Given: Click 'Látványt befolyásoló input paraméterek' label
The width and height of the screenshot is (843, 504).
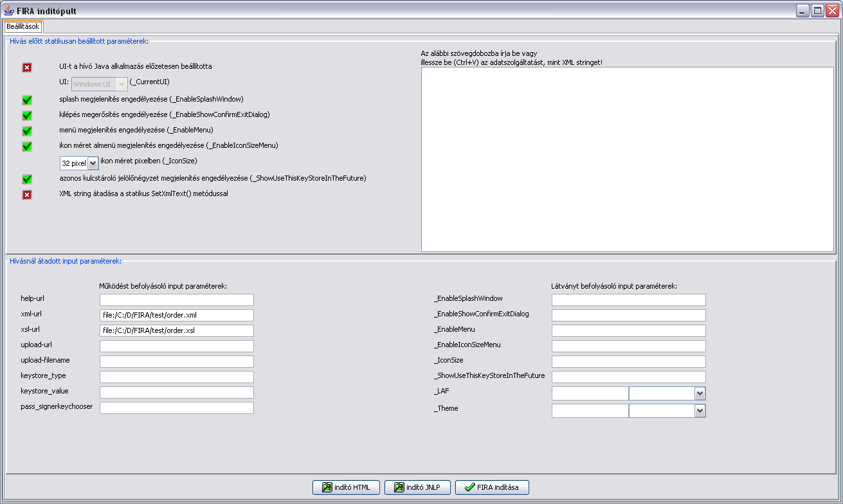Looking at the screenshot, I should [615, 285].
